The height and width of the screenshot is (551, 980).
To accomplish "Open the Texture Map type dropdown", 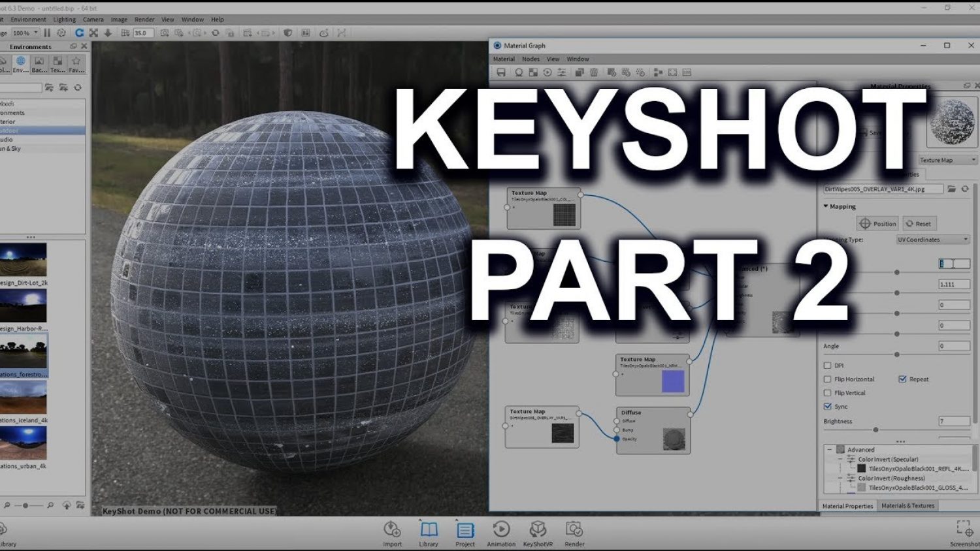I will (x=947, y=160).
